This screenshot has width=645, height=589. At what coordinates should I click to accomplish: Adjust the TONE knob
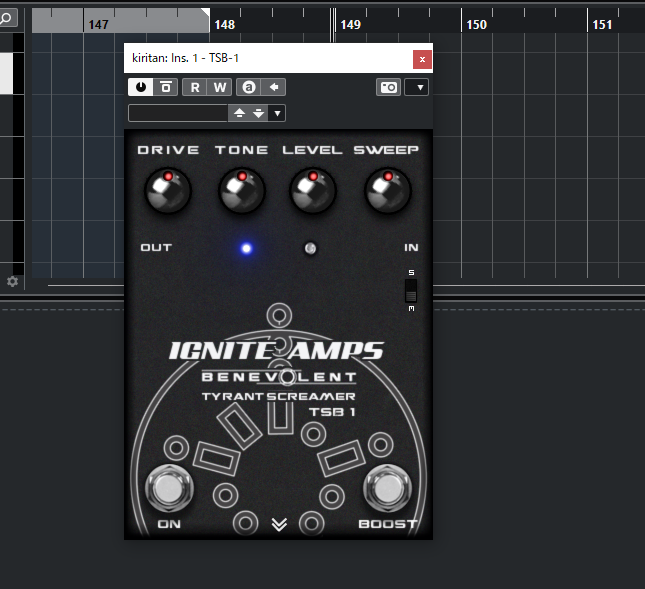coord(242,190)
